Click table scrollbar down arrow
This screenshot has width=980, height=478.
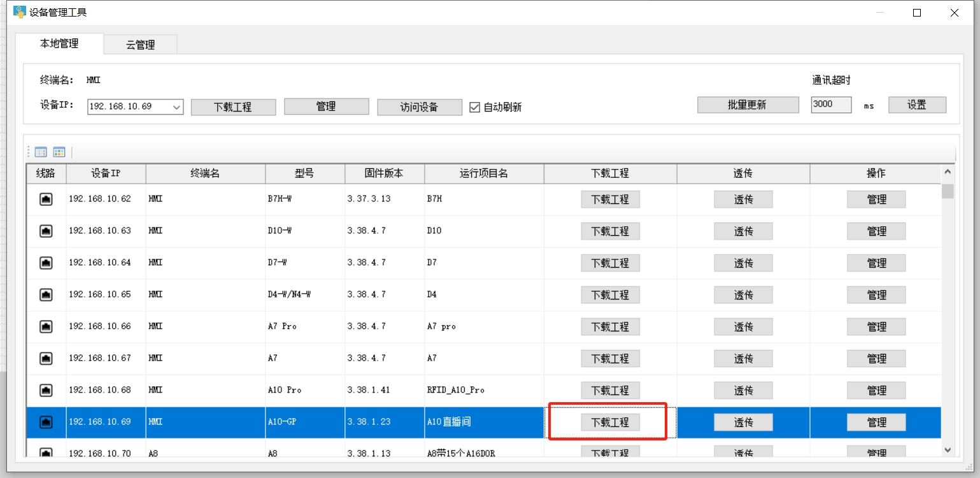tap(948, 450)
